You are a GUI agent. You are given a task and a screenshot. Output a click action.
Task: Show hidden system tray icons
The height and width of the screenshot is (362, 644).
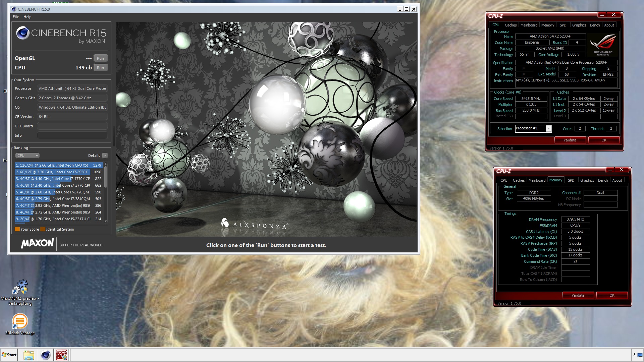coord(634,355)
